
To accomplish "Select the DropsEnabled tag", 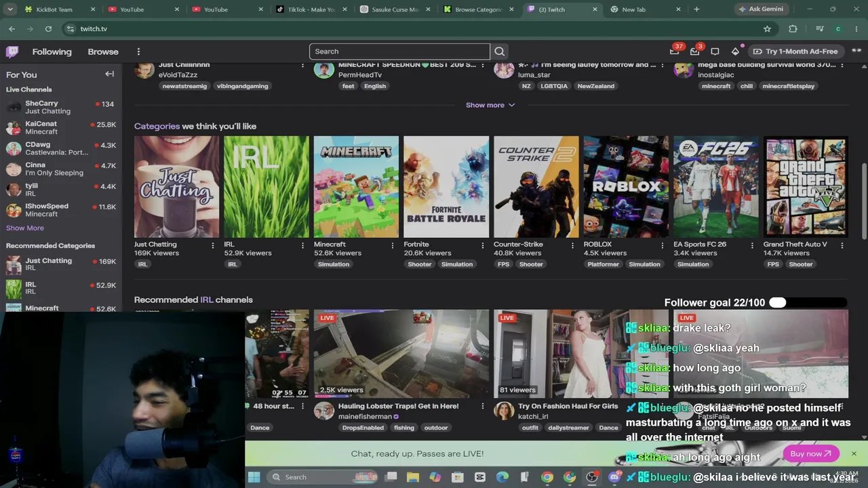I will point(363,428).
